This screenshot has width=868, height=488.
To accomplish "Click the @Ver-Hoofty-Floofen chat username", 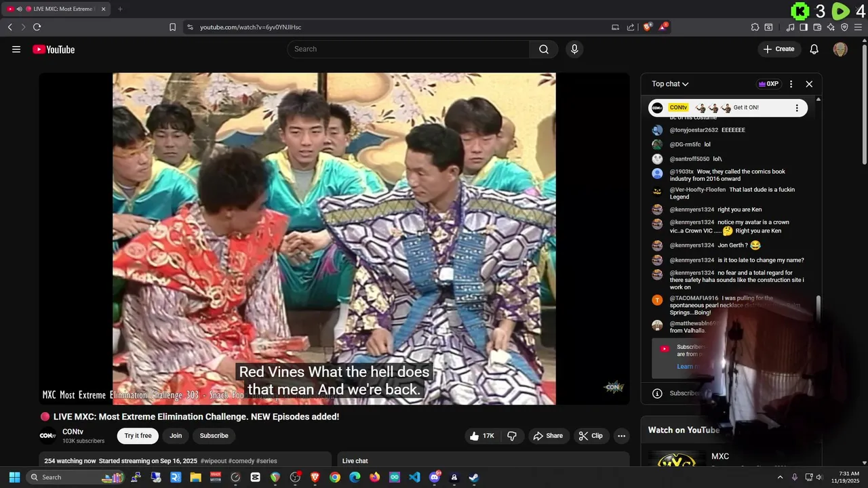I will click(x=698, y=190).
